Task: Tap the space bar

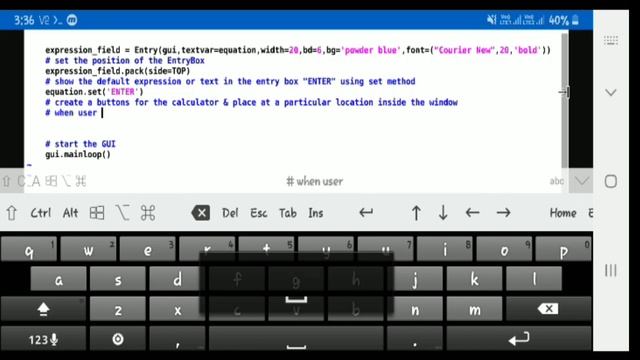Action: (x=296, y=339)
